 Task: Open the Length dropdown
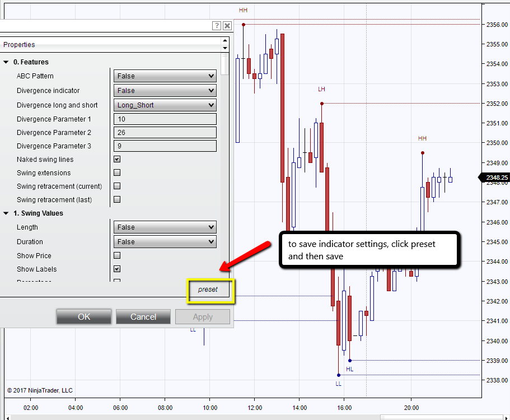tap(165, 227)
